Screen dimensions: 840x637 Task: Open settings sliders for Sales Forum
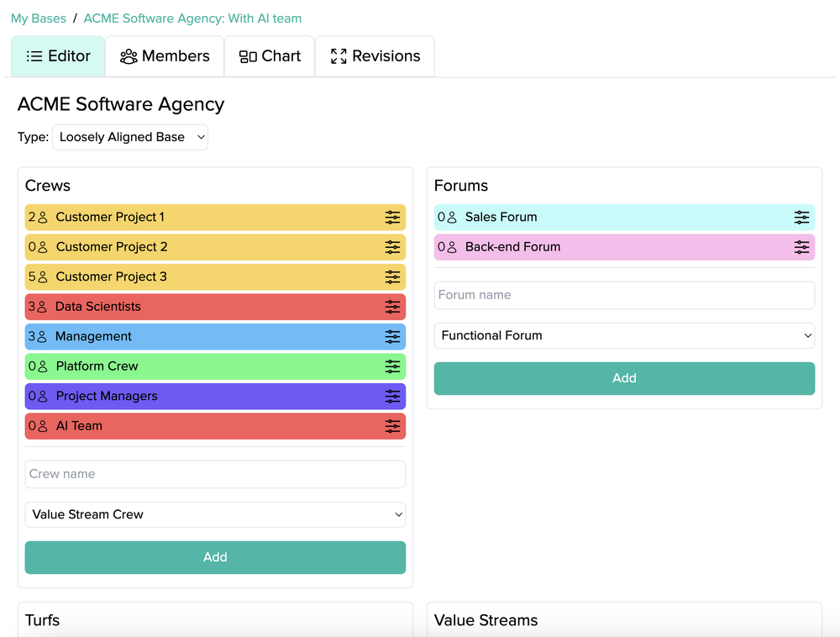tap(801, 217)
